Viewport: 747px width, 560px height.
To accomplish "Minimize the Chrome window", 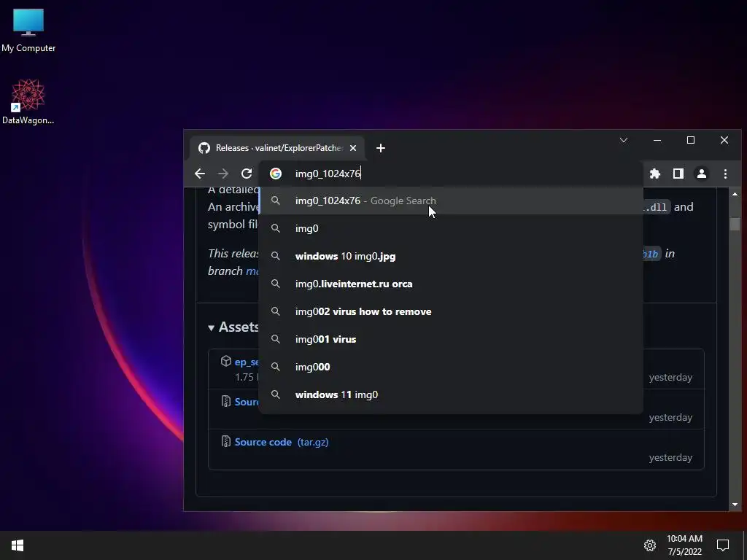I will click(657, 140).
